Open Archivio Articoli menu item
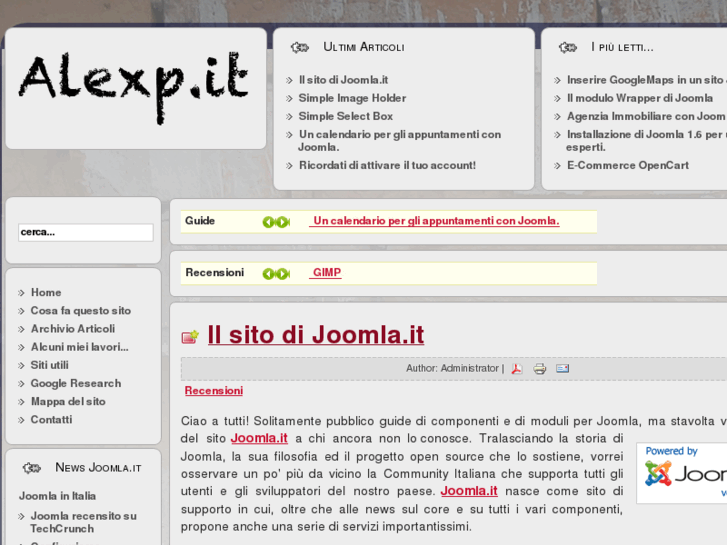727x545 pixels. tap(73, 329)
